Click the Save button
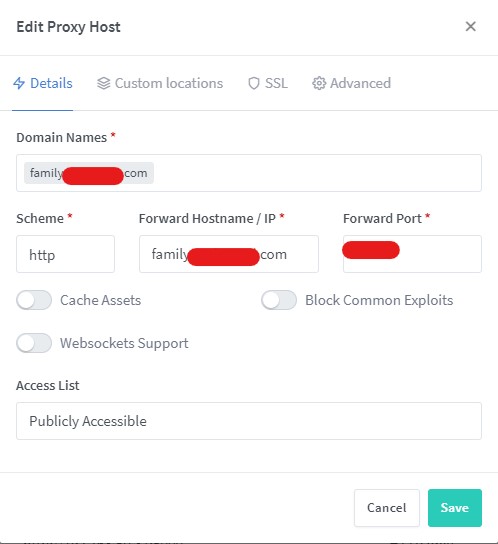 (455, 508)
